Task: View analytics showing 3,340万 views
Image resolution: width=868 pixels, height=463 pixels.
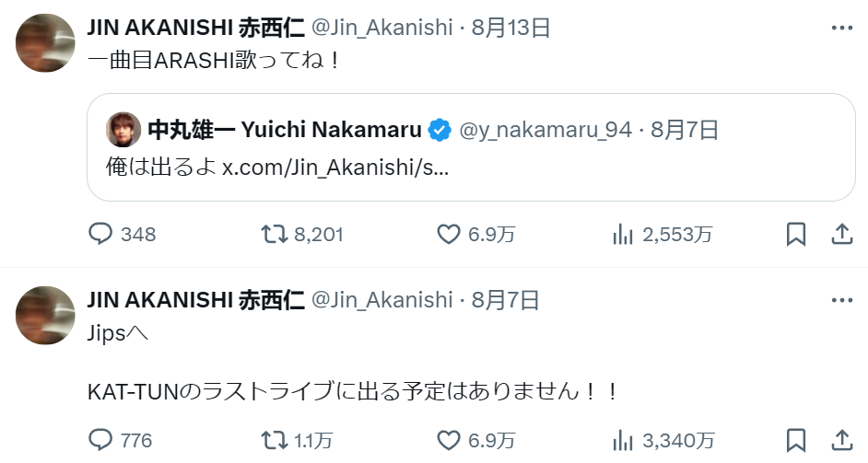Action: (x=626, y=440)
